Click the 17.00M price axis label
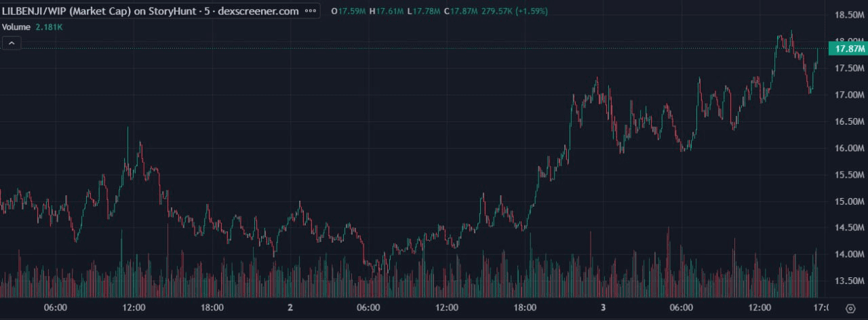Screen dimensions: 868x320 click(x=850, y=95)
